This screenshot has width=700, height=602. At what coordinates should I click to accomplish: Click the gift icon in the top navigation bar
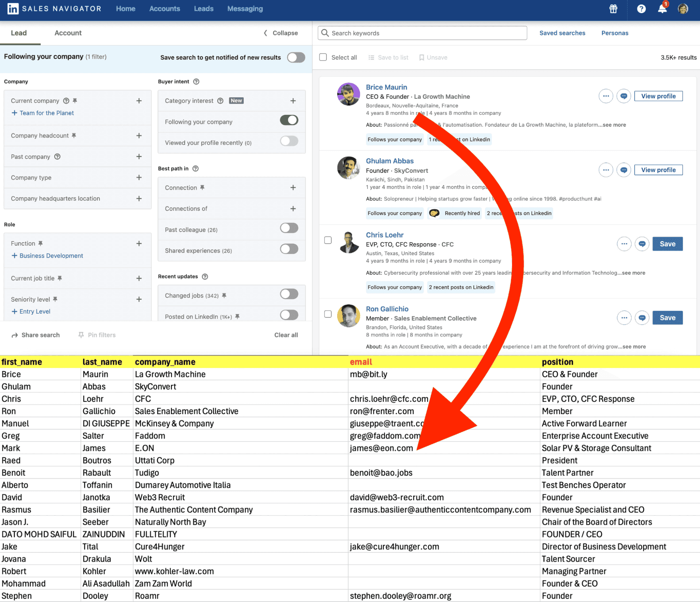613,9
